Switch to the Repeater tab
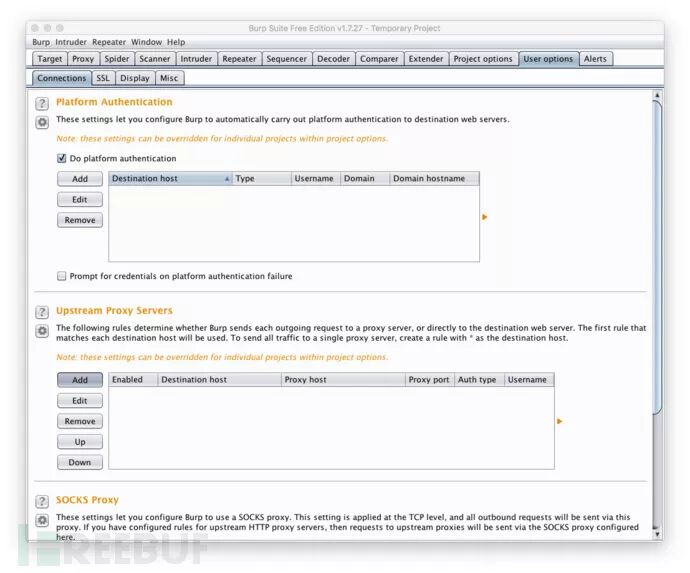This screenshot has width=690, height=573. pos(239,59)
